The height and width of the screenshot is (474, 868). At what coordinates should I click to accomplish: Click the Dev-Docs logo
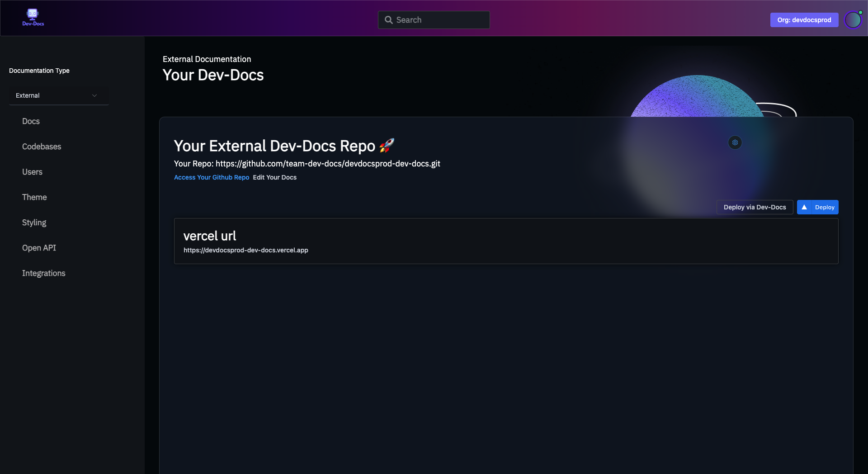(x=32, y=17)
